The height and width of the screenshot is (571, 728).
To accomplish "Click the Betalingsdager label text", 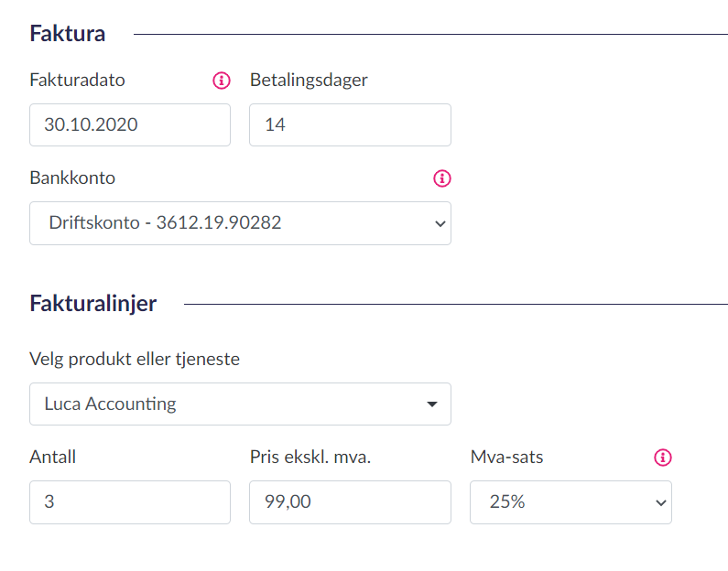I will [309, 80].
